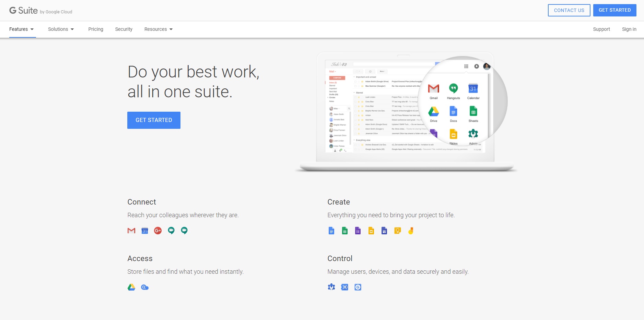Open the Cloud Search icon under Access
Viewport: 644px width, 320px height.
tap(145, 287)
